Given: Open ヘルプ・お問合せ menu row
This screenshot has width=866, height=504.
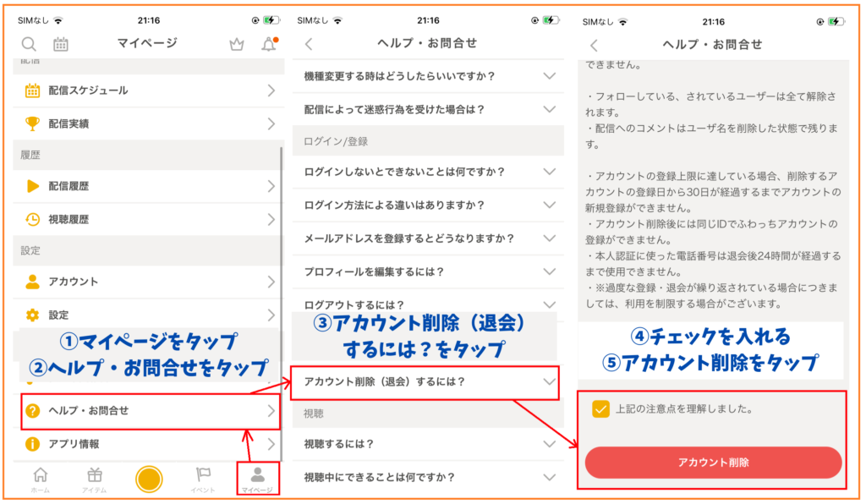Looking at the screenshot, I should pyautogui.click(x=151, y=411).
